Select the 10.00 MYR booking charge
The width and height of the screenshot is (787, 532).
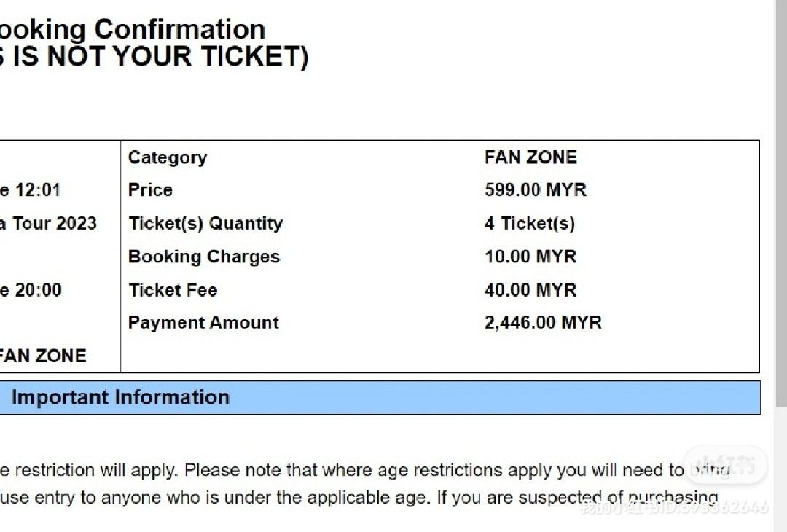coord(530,257)
